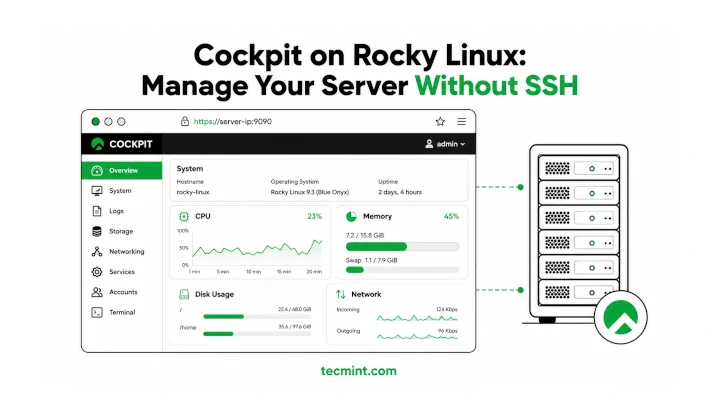
Task: Click the https://server-ip:9090 address field
Action: (232, 121)
